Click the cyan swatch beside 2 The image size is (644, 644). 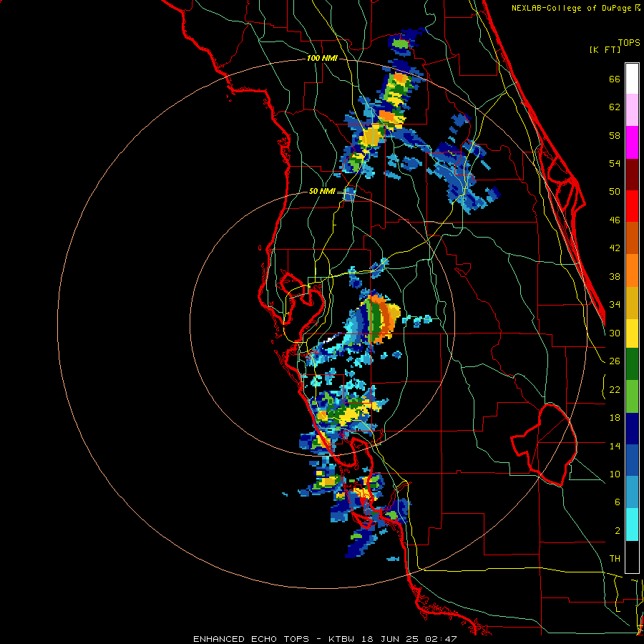tap(632, 525)
